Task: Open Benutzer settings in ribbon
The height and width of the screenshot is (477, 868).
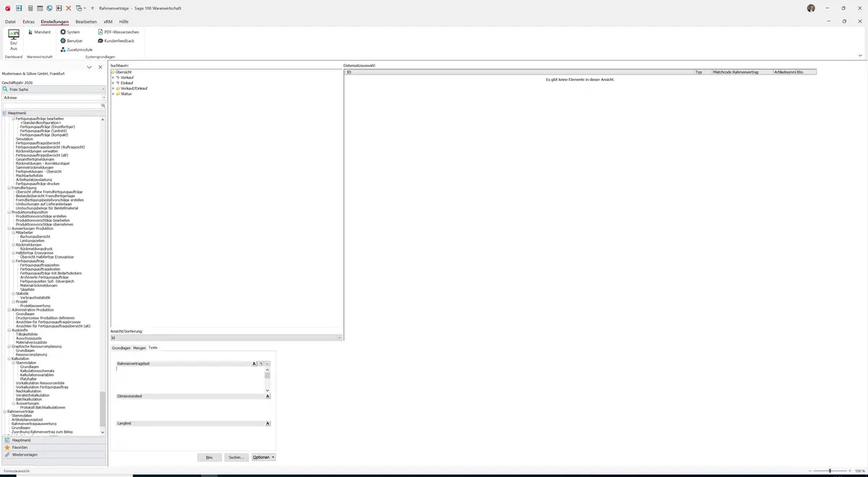Action: tap(72, 40)
